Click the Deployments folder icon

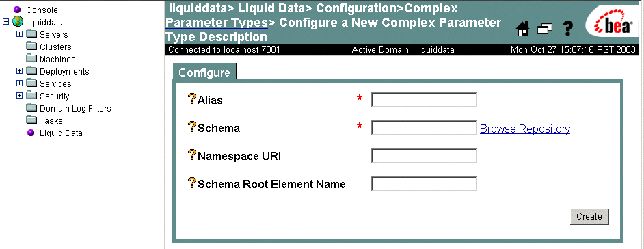(31, 71)
